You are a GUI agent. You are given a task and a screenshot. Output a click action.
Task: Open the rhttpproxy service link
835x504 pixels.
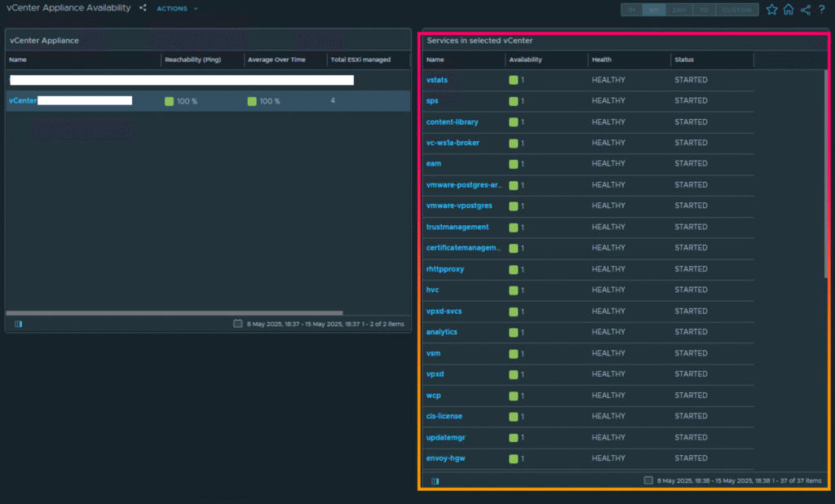pyautogui.click(x=444, y=269)
